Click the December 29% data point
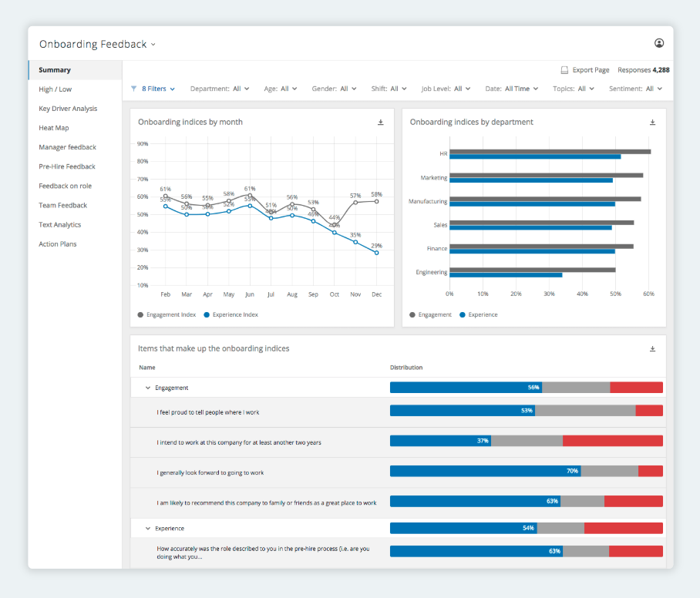This screenshot has height=598, width=700. (x=376, y=252)
